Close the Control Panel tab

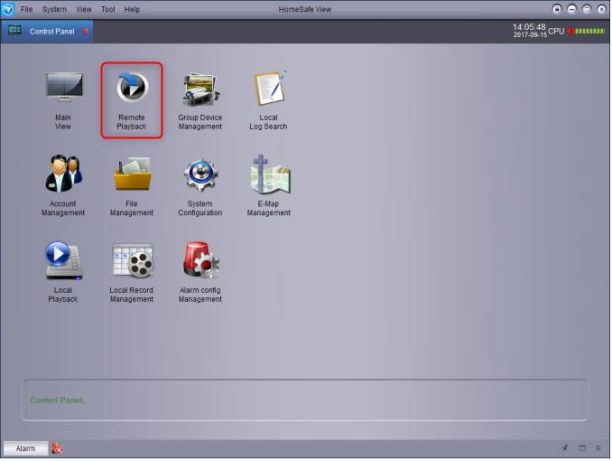coord(85,31)
